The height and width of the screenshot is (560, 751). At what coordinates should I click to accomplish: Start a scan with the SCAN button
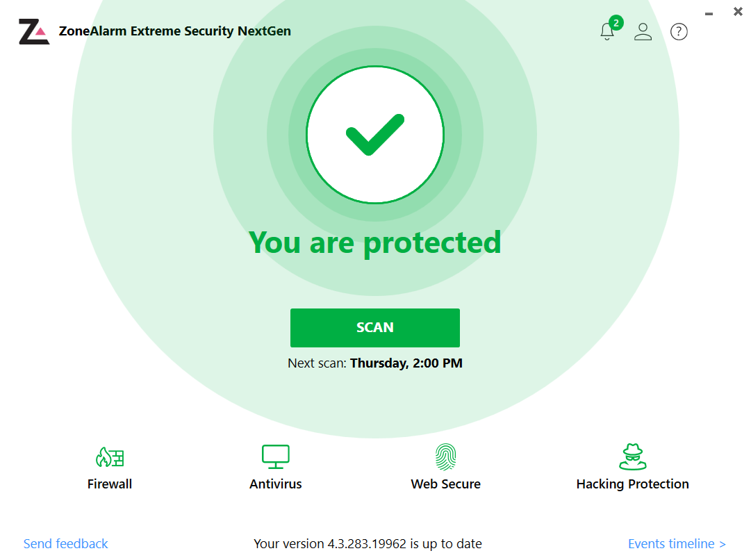point(375,327)
